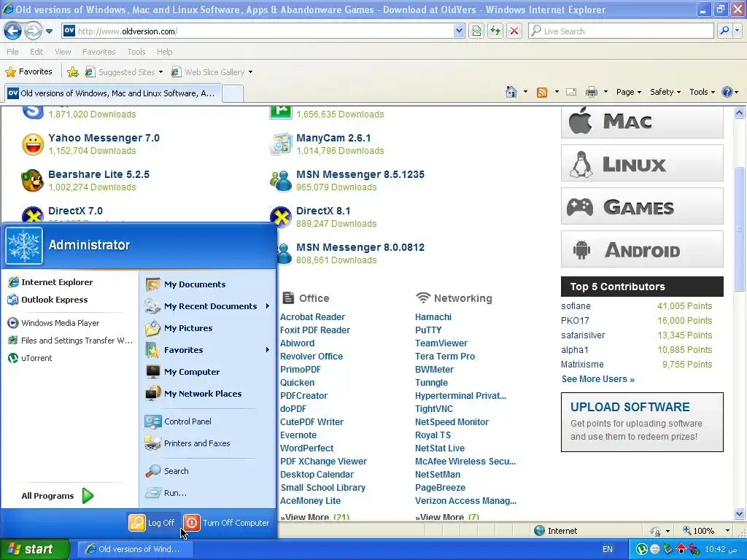The image size is (747, 560).
Task: Click the magnifier Search button
Action: (x=724, y=31)
